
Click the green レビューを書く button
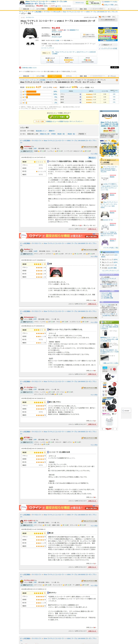click(59, 117)
